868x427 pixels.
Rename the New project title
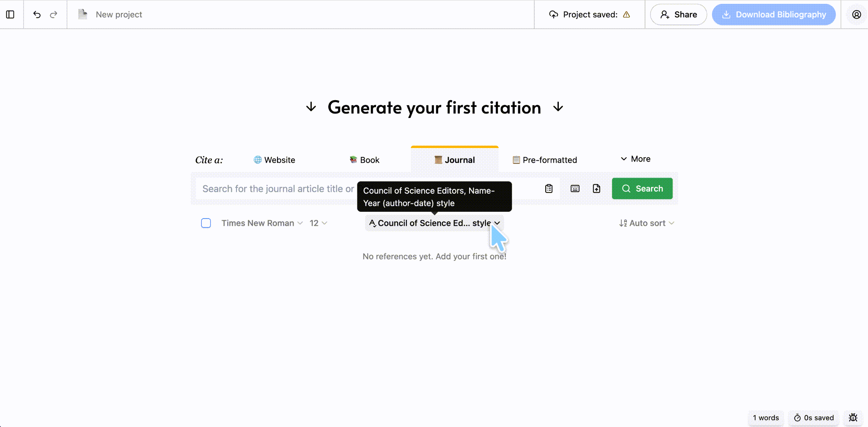coord(119,14)
